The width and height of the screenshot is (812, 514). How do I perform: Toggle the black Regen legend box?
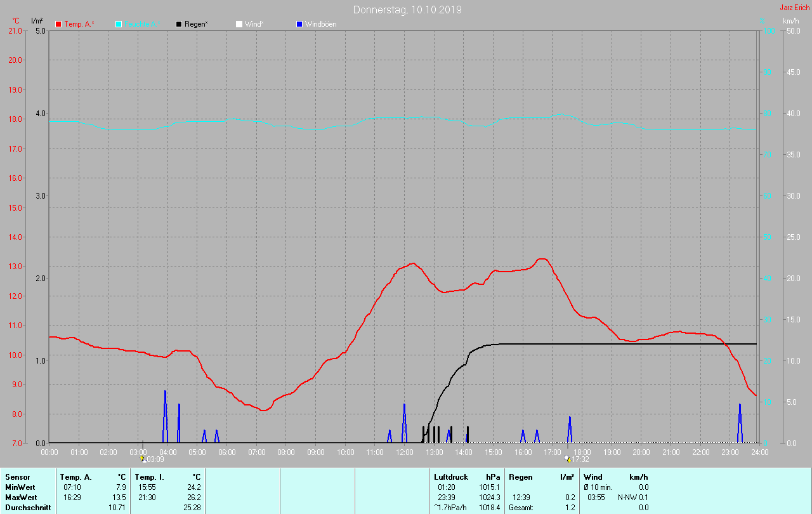pyautogui.click(x=179, y=24)
